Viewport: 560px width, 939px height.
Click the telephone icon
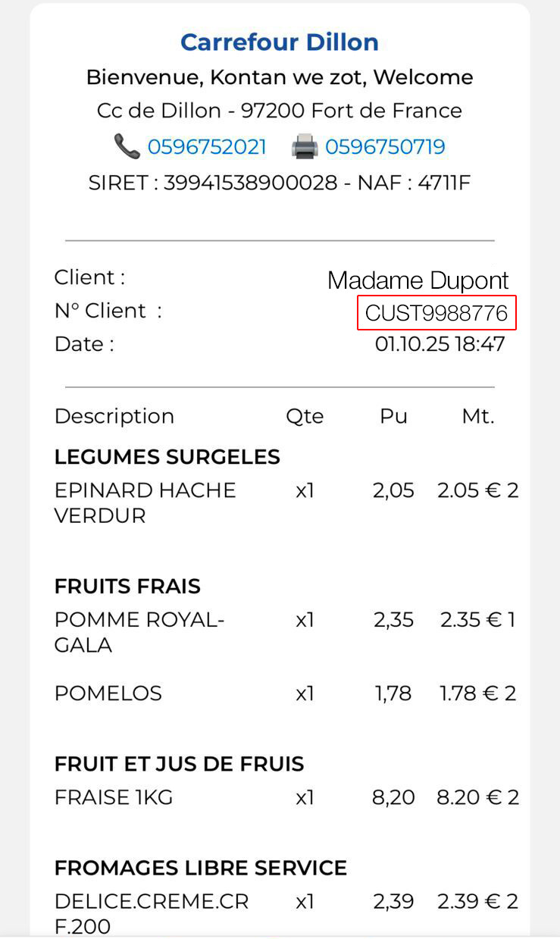tap(127, 146)
